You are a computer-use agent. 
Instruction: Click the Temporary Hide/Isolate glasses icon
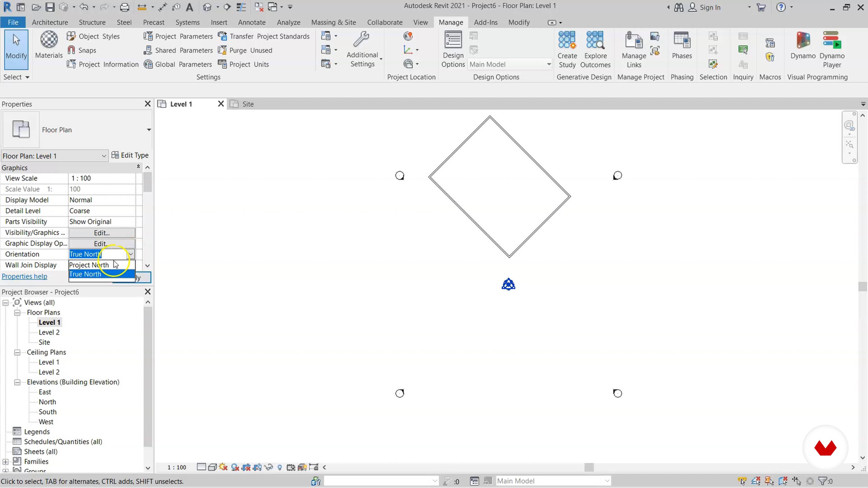click(269, 467)
